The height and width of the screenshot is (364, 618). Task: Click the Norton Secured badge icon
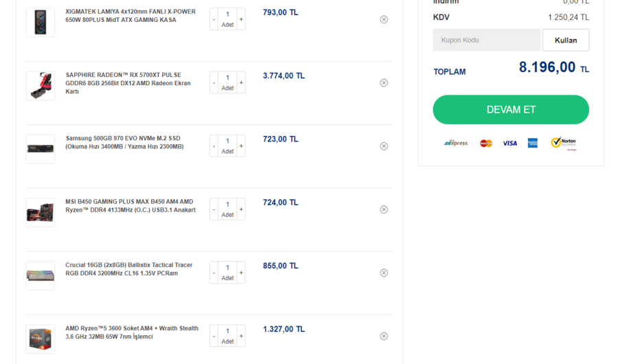tap(563, 143)
